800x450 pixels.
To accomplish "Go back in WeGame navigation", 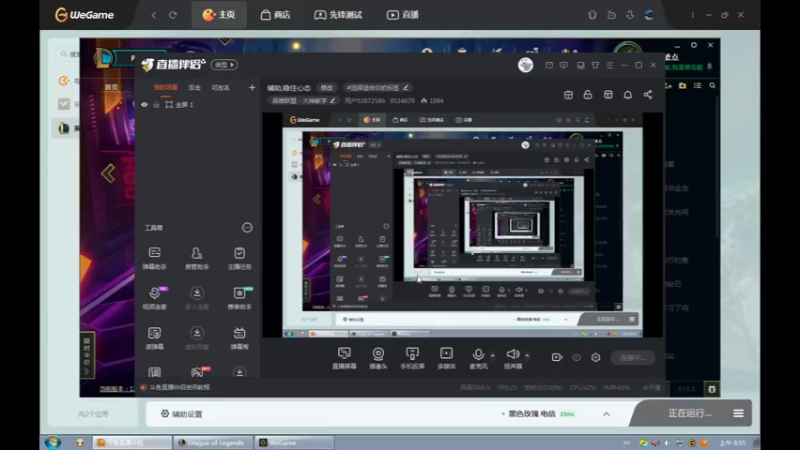I will tap(154, 15).
